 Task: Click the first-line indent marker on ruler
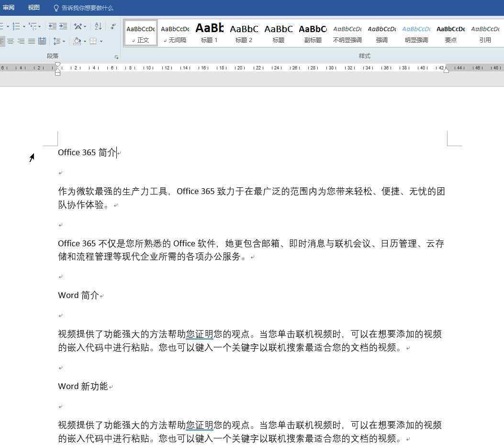[57, 65]
